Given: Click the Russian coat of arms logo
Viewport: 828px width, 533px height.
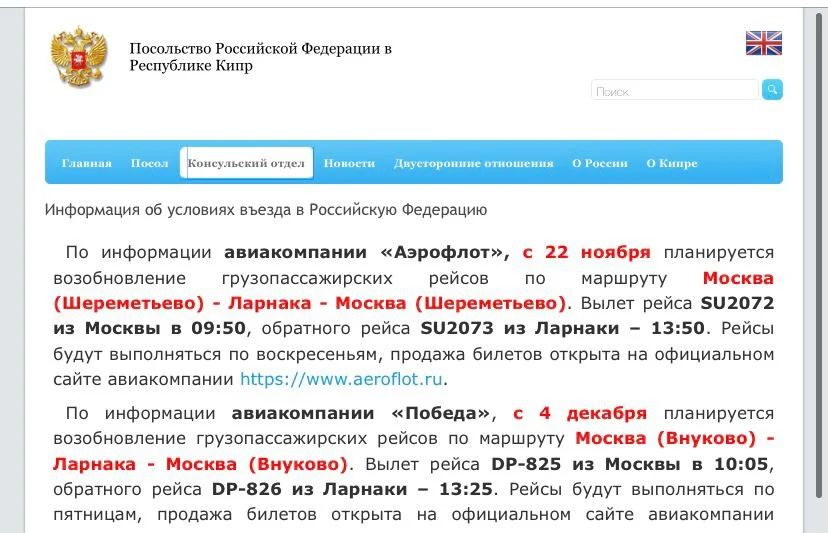Looking at the screenshot, I should tap(78, 57).
